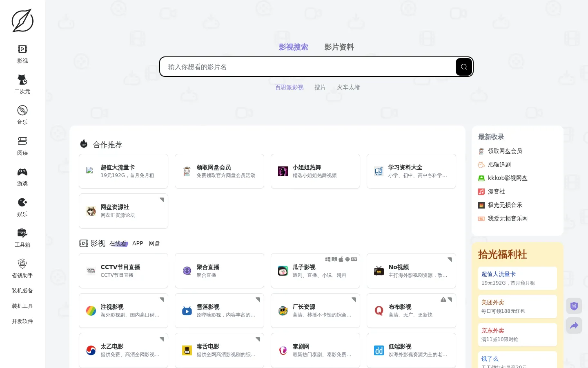Image resolution: width=588 pixels, height=368 pixels.
Task: Open the 游戏 sidebar category
Action: click(22, 177)
